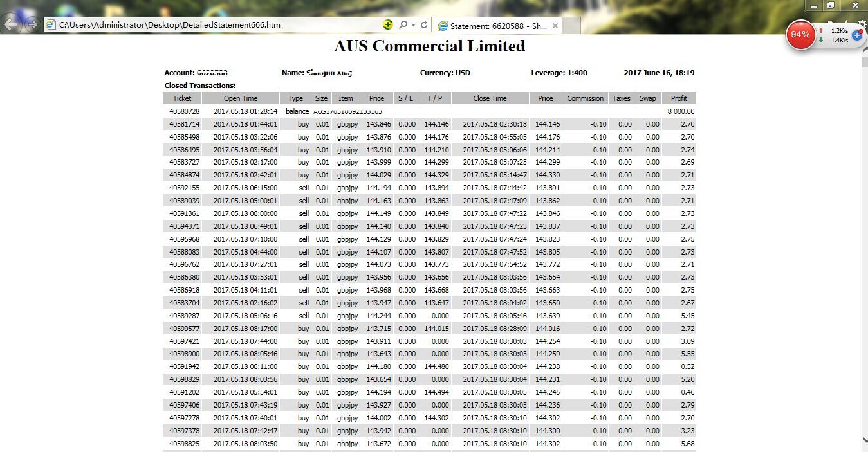This screenshot has height=452, width=868.
Task: Click the blue plus icon on the speed widget
Action: pyautogui.click(x=857, y=35)
